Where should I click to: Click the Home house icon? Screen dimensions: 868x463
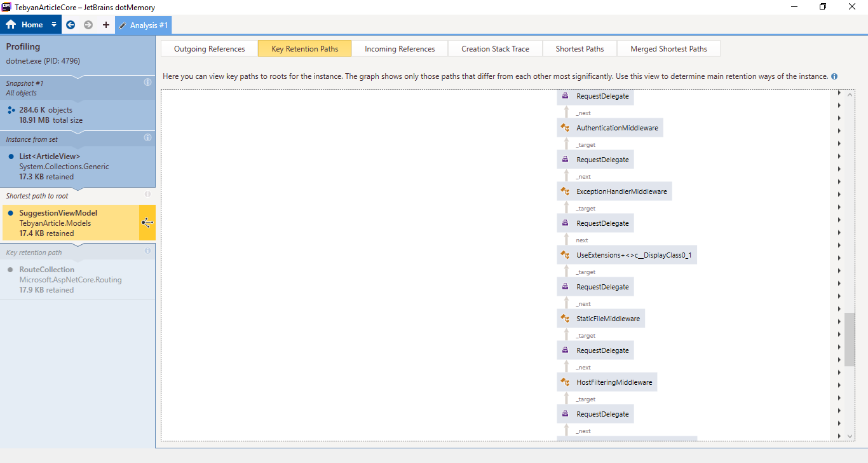11,25
